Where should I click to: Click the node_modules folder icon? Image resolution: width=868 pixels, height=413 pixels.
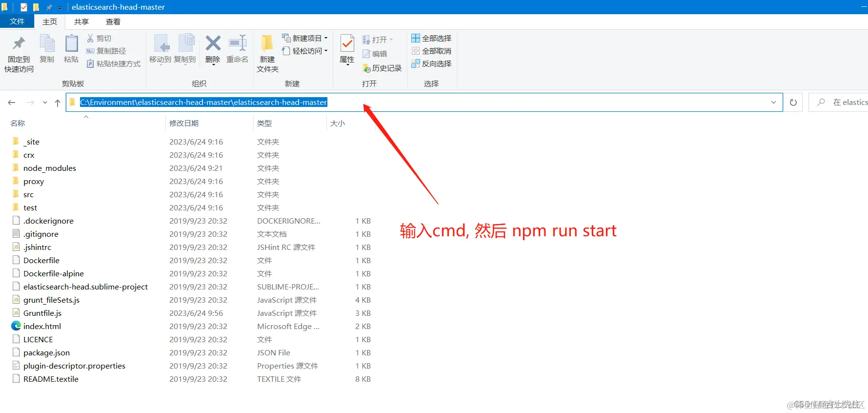pyautogui.click(x=16, y=167)
